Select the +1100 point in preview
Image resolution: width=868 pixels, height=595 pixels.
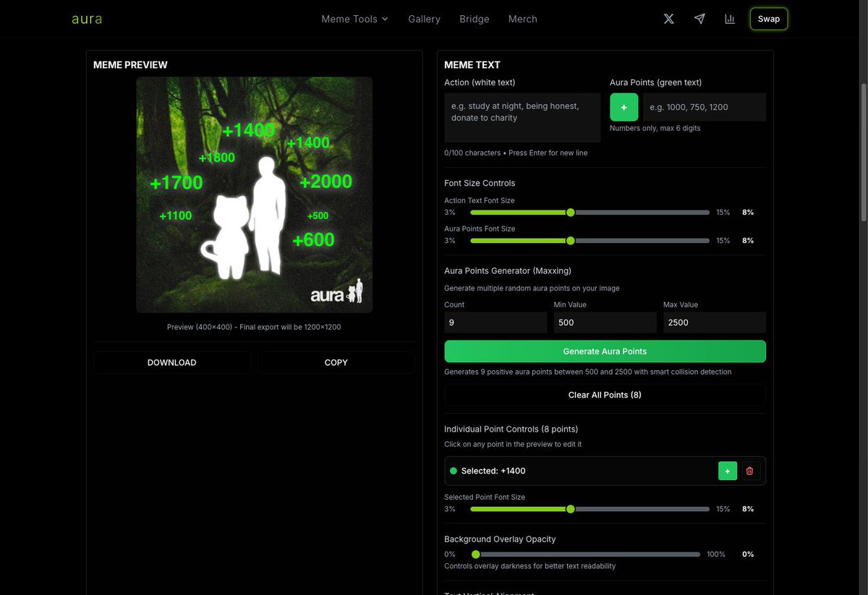click(176, 215)
